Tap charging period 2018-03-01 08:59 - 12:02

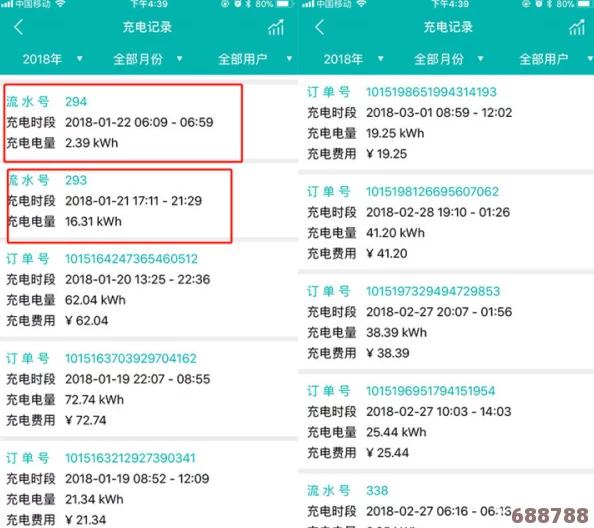click(x=439, y=112)
